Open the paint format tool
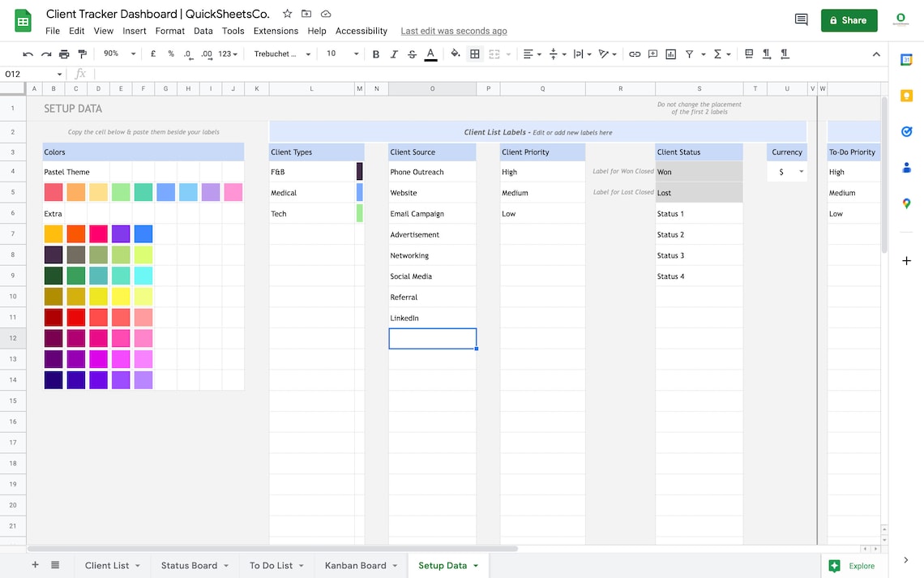Screen dimensions: 924x578 click(x=81, y=54)
